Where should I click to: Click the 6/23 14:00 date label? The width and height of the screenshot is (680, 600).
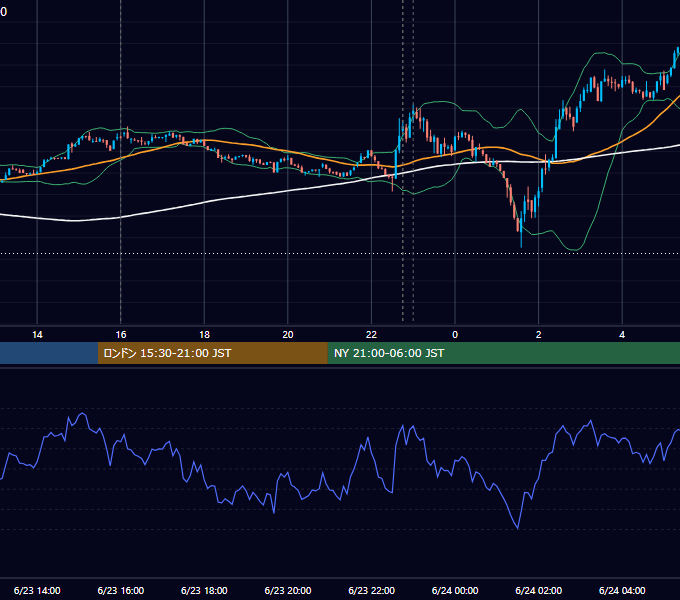37,590
